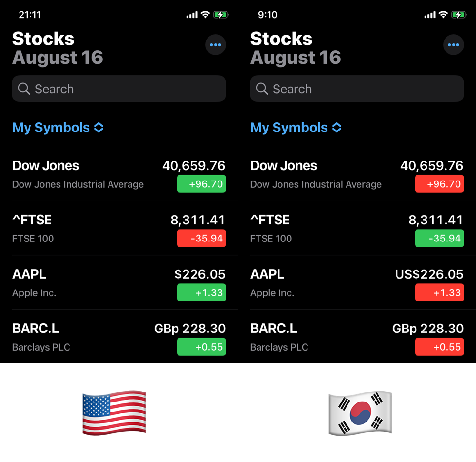The height and width of the screenshot is (462, 476).
Task: Open the My Symbols dropdown on the left screen
Action: tap(58, 127)
